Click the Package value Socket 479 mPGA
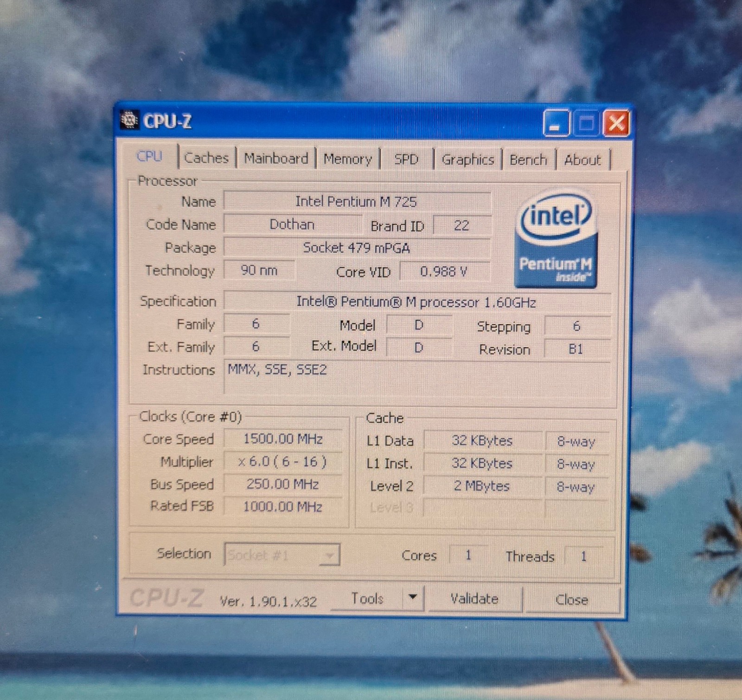 357,248
